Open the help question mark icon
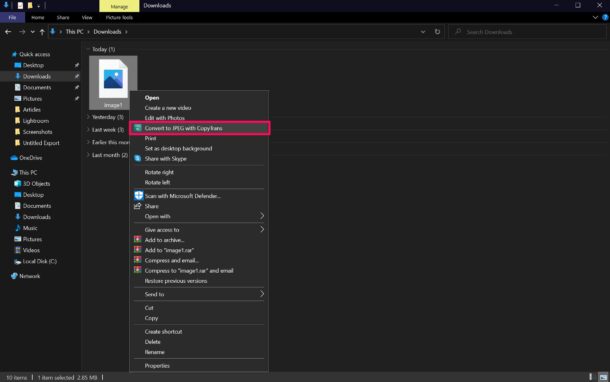 [605, 18]
